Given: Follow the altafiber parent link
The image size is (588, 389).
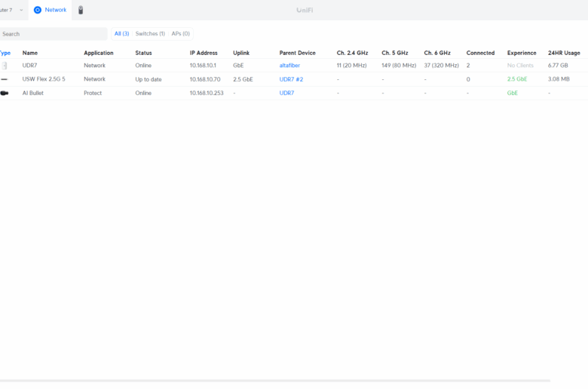Looking at the screenshot, I should (289, 66).
